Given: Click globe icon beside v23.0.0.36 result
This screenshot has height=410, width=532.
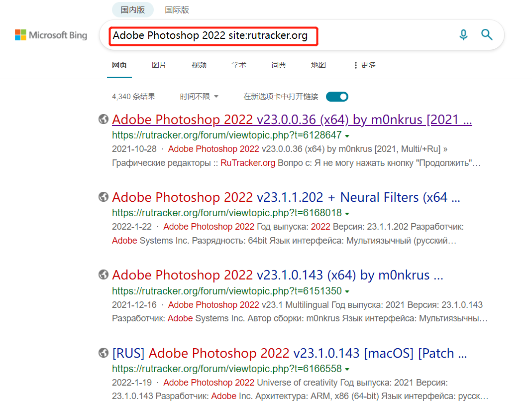Looking at the screenshot, I should 104,119.
